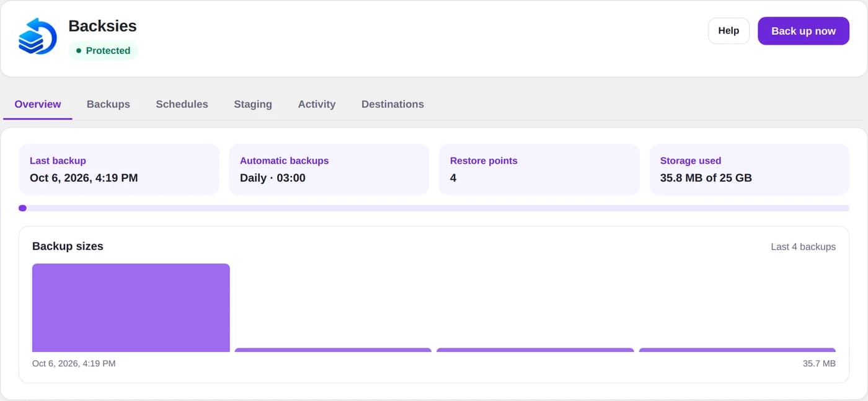
Task: View the Activity tab
Action: pyautogui.click(x=317, y=104)
